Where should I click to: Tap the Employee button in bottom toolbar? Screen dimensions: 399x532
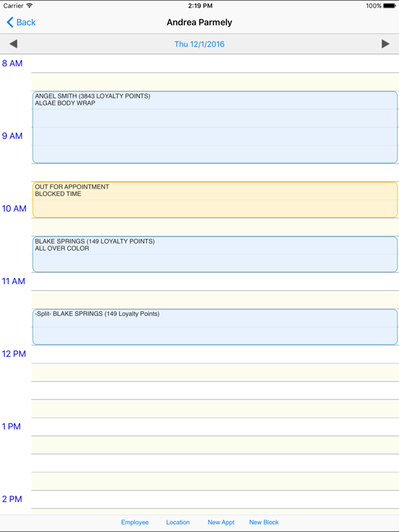[134, 522]
